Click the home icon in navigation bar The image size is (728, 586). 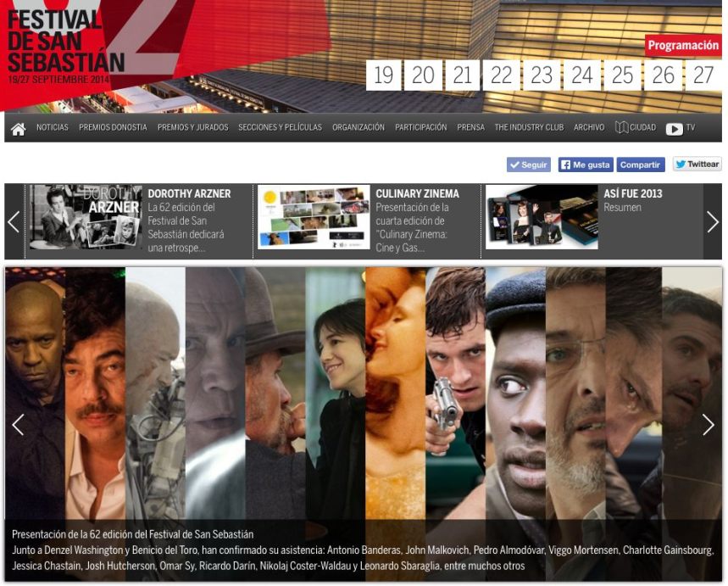coord(18,128)
